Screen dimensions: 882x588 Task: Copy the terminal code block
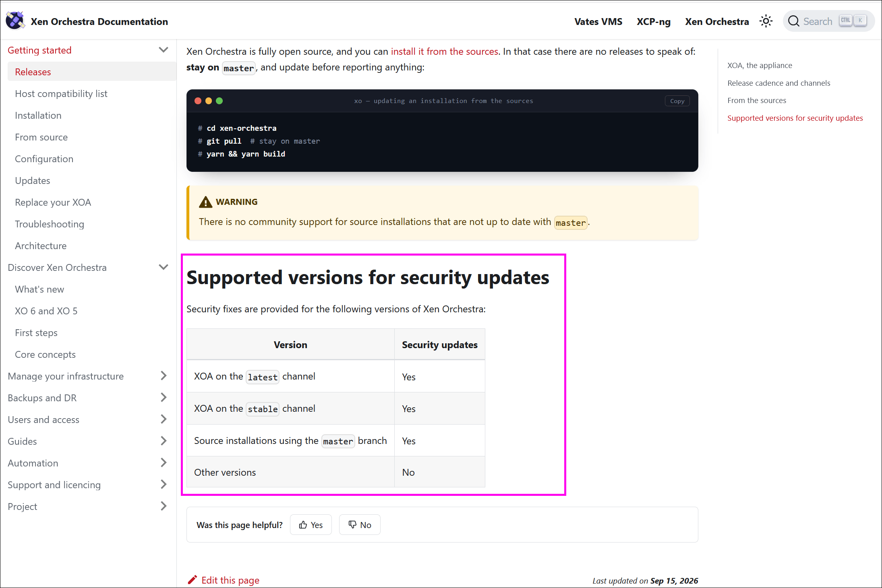677,101
